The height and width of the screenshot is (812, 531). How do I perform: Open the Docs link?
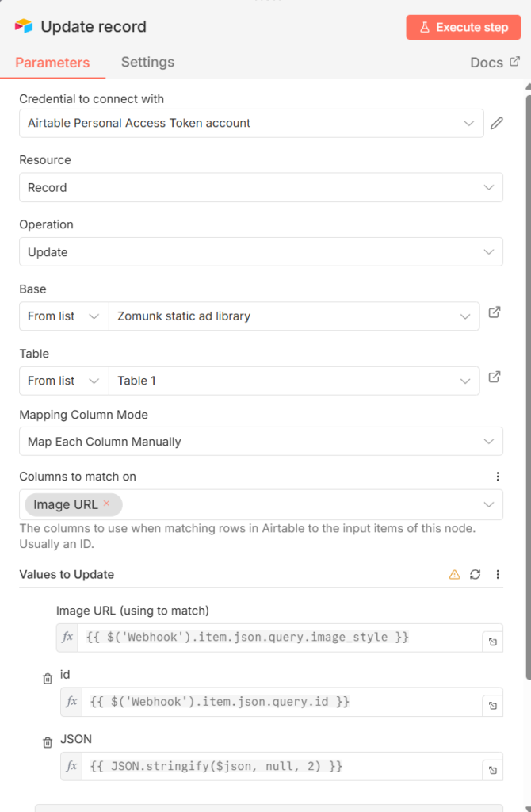[x=495, y=62]
